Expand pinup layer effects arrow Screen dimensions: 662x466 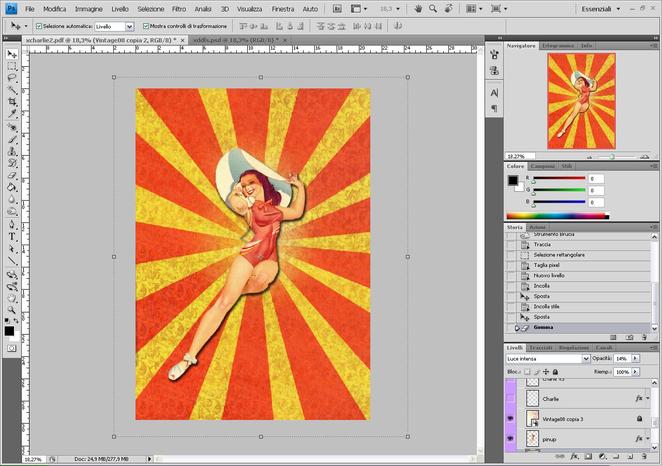pos(648,439)
